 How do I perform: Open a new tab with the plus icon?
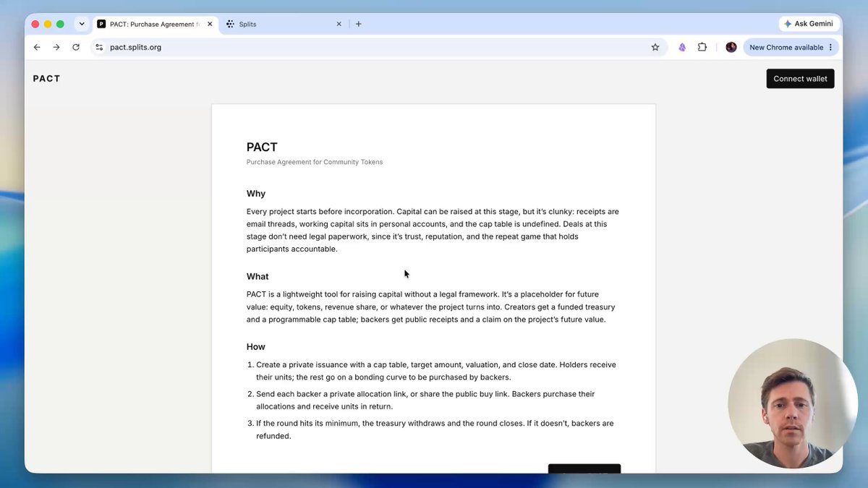(359, 24)
